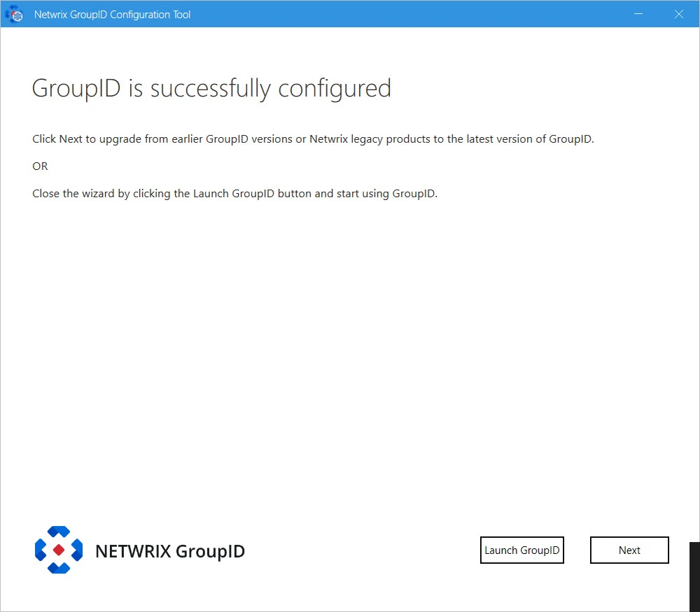Select the top blue arrow of the Netwrix logo
Screen dimensions: 700x612
59,532
